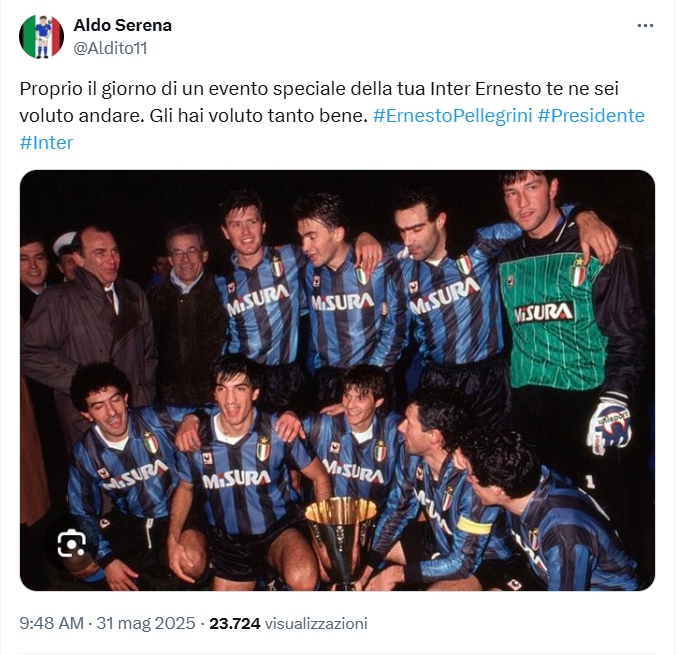Open the three-dot more options menu
678x655 pixels.
click(x=645, y=26)
